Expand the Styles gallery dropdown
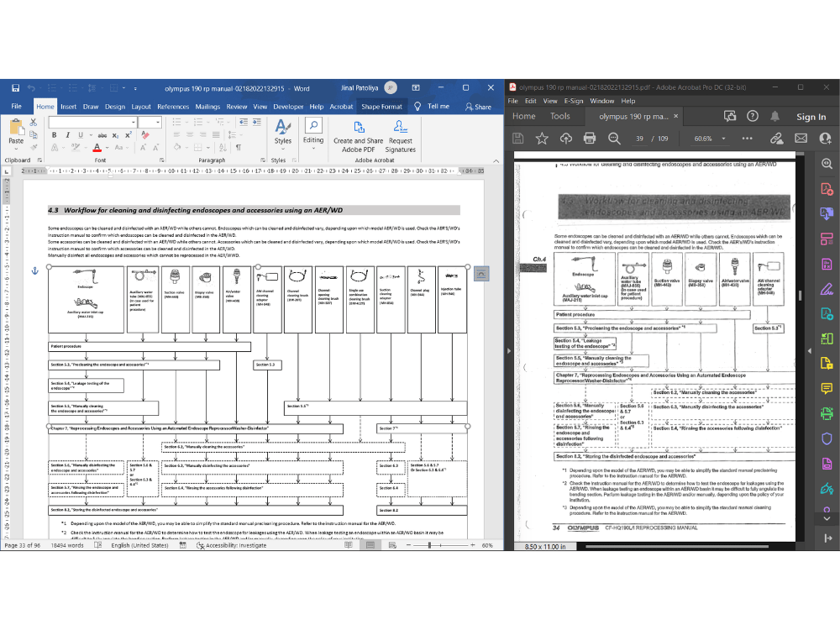 283,149
